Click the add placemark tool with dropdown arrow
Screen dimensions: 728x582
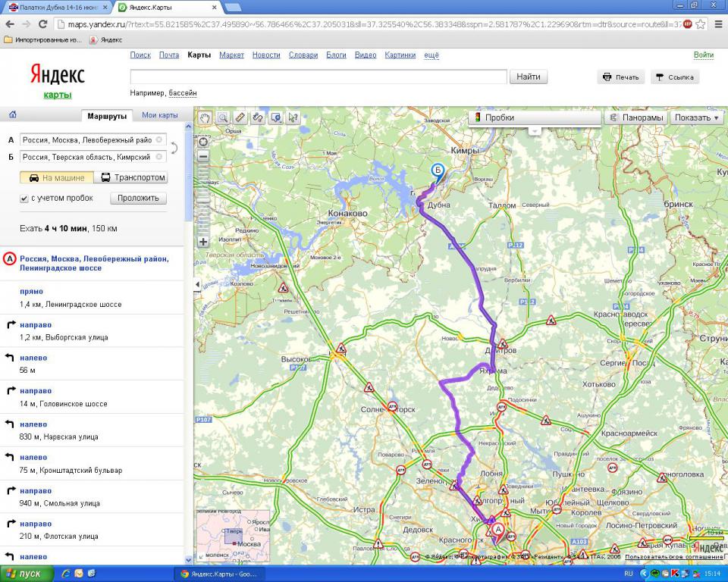[x=276, y=118]
